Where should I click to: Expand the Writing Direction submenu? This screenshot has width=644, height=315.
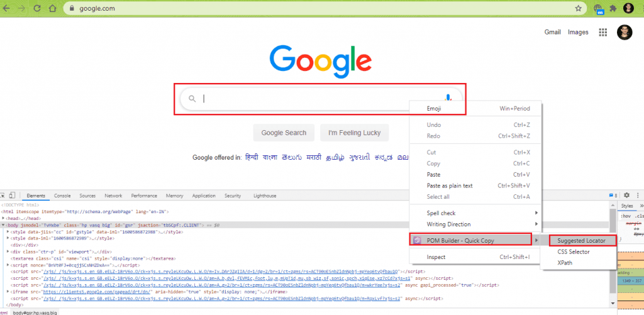pos(476,224)
